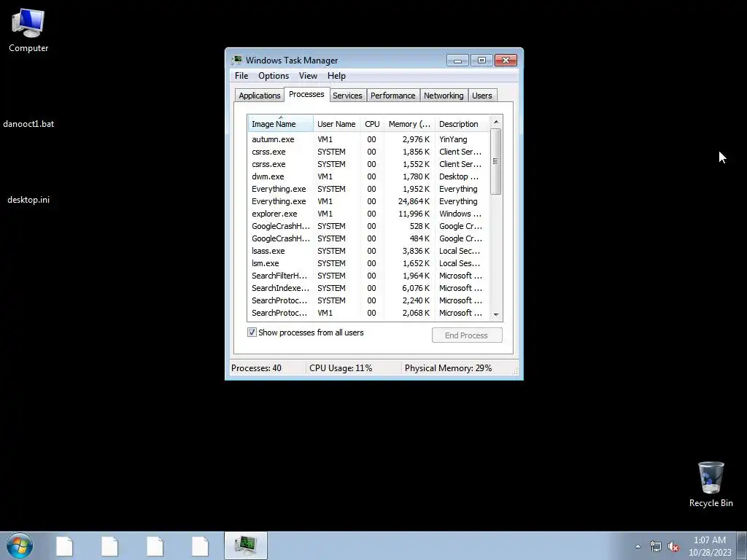Select GoogleCrashH... using 484 K
This screenshot has width=747, height=560.
pyautogui.click(x=368, y=238)
